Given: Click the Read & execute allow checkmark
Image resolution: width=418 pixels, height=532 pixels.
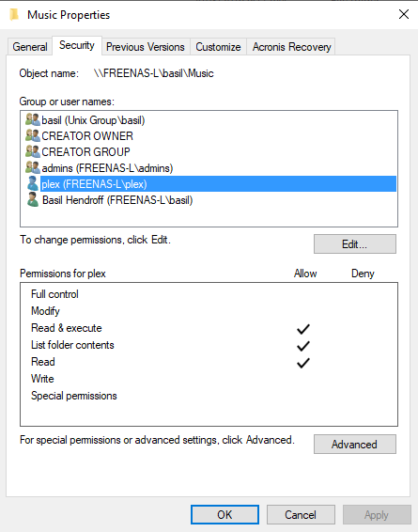Looking at the screenshot, I should click(303, 329).
